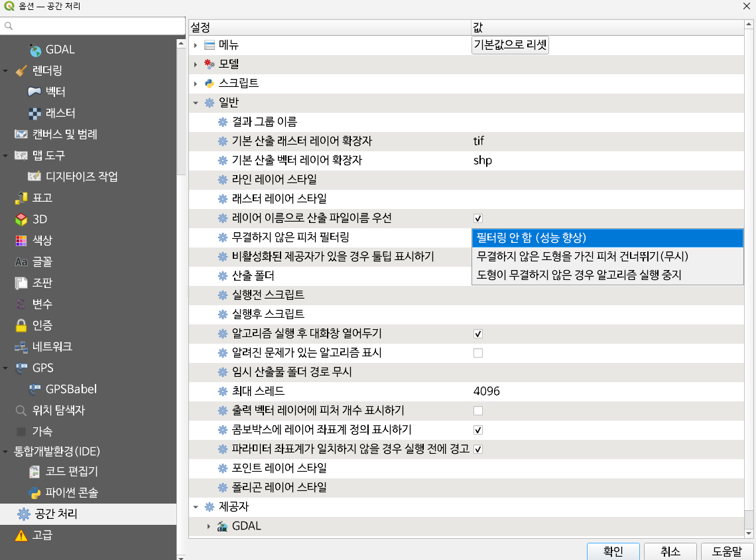The image size is (756, 560).
Task: Collapse the 렌더링 sidebar group
Action: [x=5, y=71]
